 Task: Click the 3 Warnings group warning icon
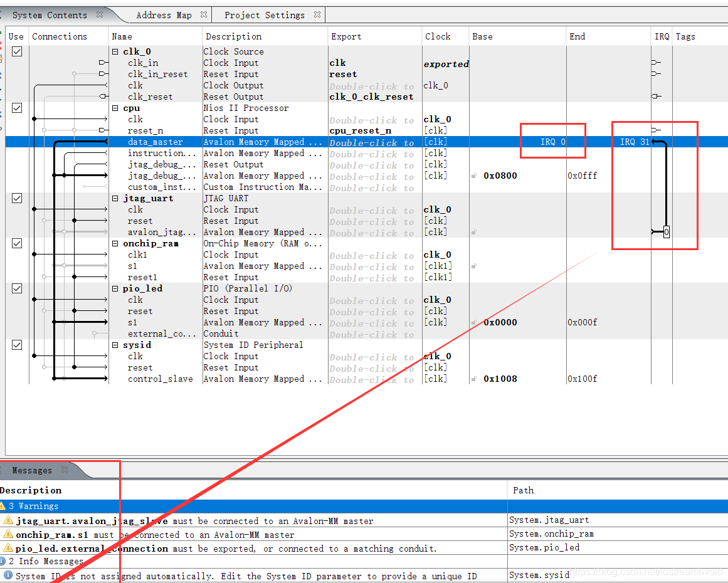pyautogui.click(x=3, y=506)
